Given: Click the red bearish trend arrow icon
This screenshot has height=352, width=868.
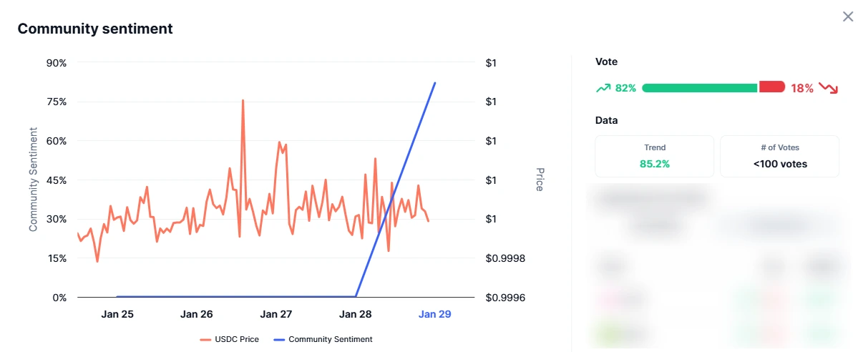Looking at the screenshot, I should point(828,88).
